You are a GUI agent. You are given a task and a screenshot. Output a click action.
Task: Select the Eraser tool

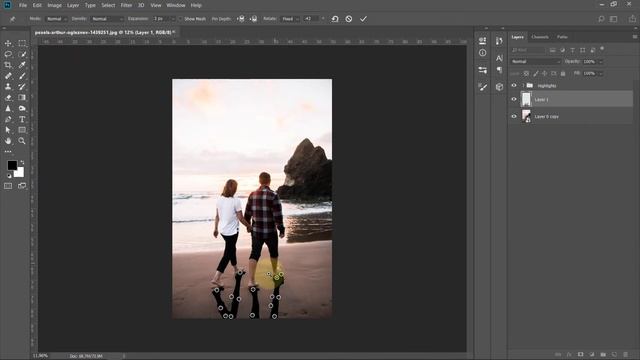click(8, 98)
